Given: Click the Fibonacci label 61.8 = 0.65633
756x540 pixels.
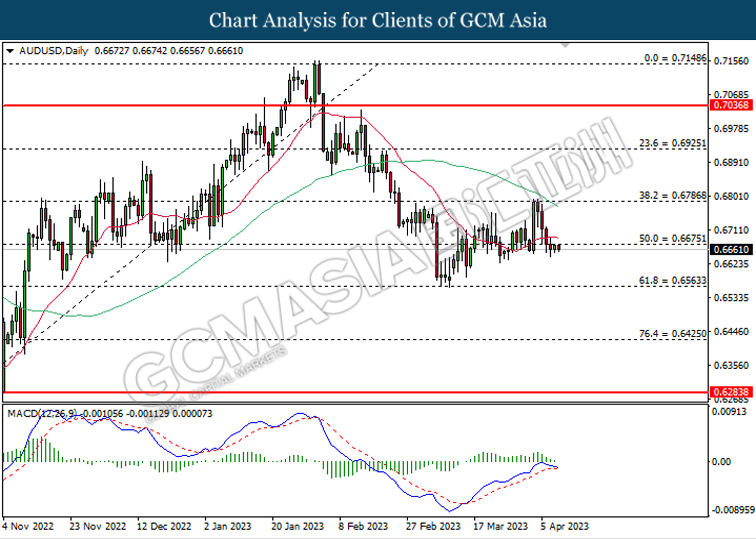Looking at the screenshot, I should pos(672,280).
